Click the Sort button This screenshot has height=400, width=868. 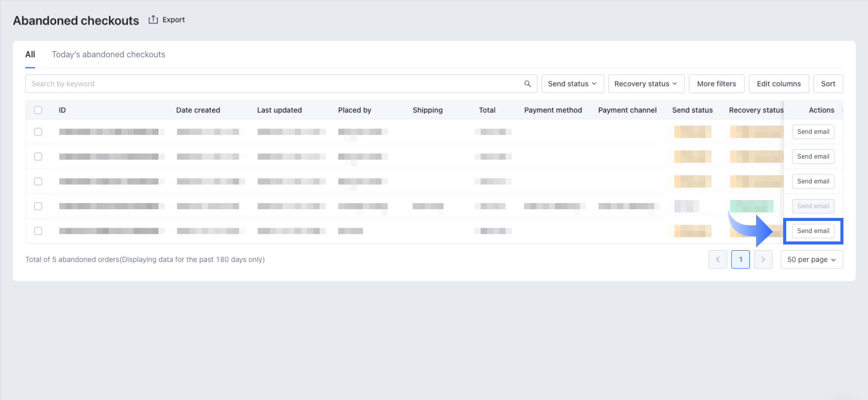tap(828, 84)
